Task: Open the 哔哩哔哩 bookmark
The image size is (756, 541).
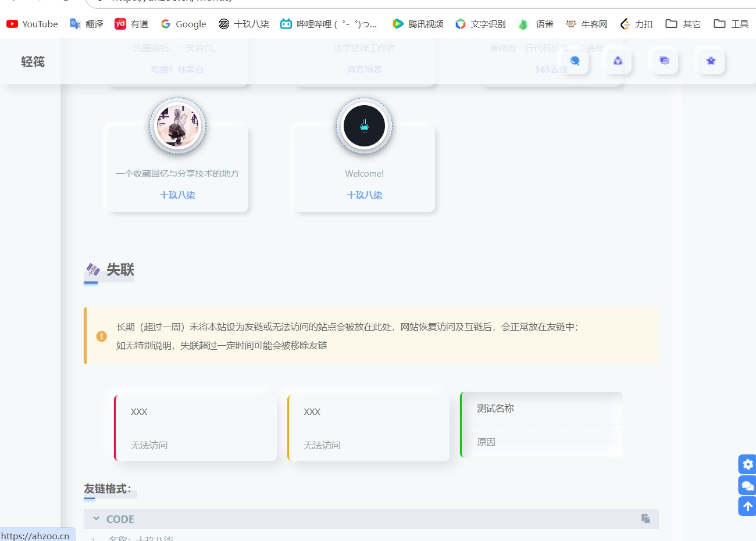Action: tap(329, 24)
